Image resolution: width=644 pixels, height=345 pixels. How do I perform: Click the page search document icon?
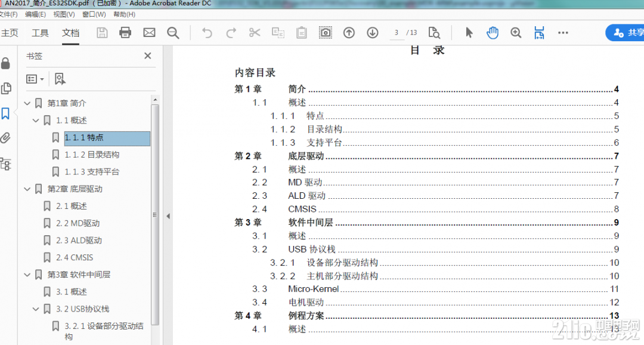pos(434,32)
